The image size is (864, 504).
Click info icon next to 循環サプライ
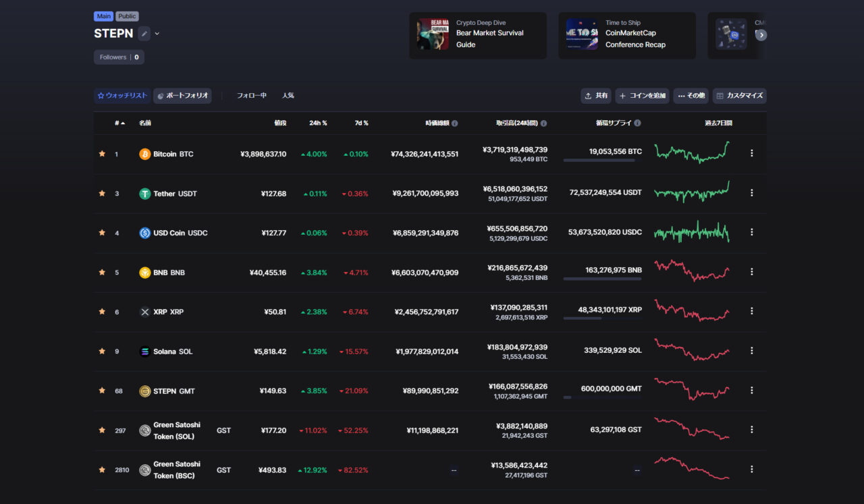[638, 123]
